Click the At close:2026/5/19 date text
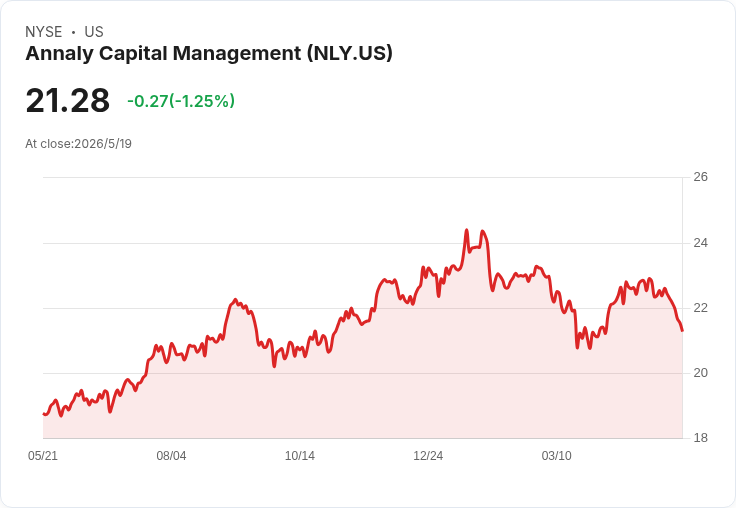This screenshot has height=508, width=736. (x=78, y=144)
